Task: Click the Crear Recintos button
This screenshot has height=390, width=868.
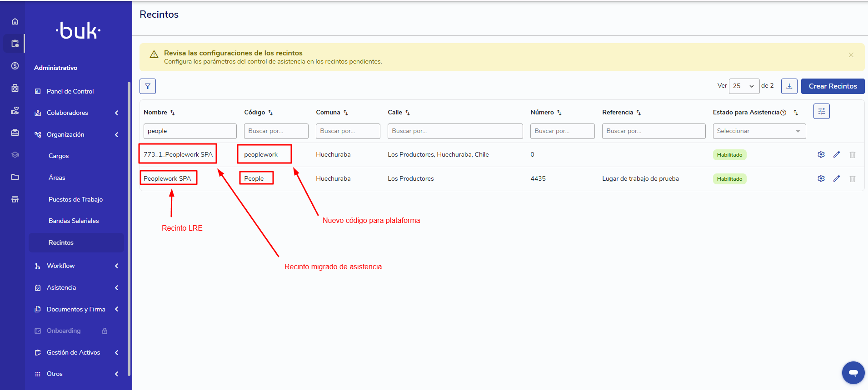Action: click(833, 86)
